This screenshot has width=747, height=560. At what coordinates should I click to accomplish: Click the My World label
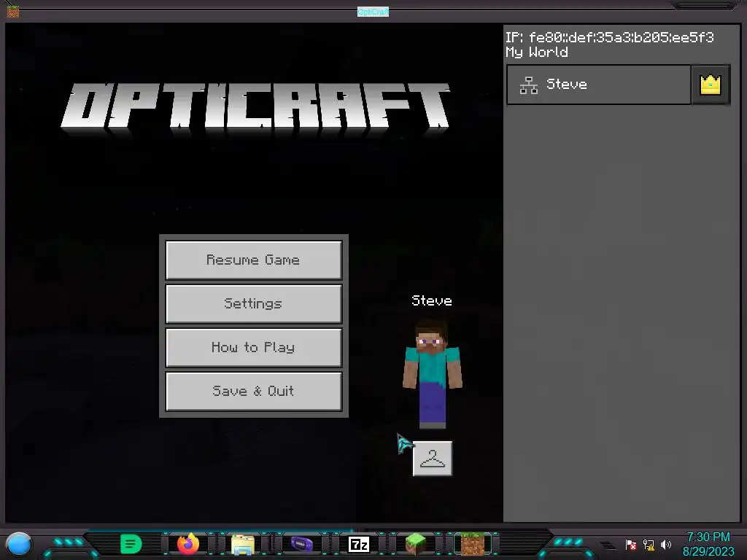point(536,52)
